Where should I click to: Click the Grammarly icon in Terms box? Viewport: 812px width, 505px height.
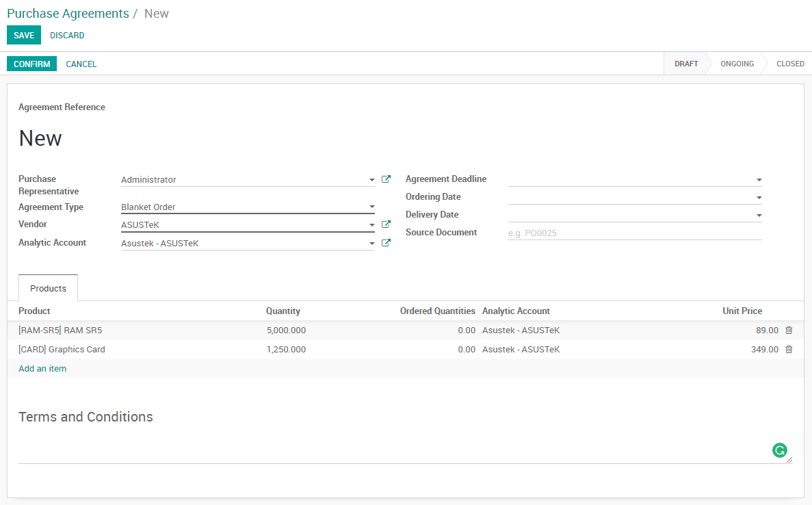[779, 450]
